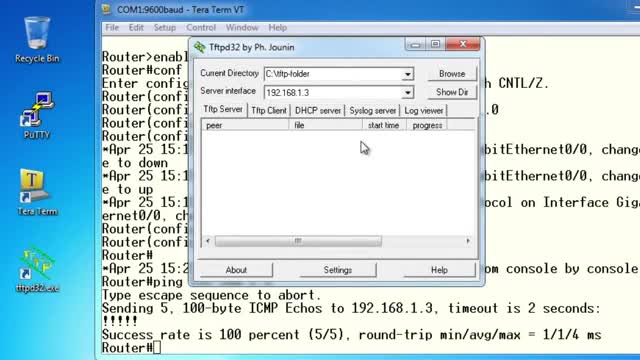
Task: Click the Browse button
Action: coord(452,74)
